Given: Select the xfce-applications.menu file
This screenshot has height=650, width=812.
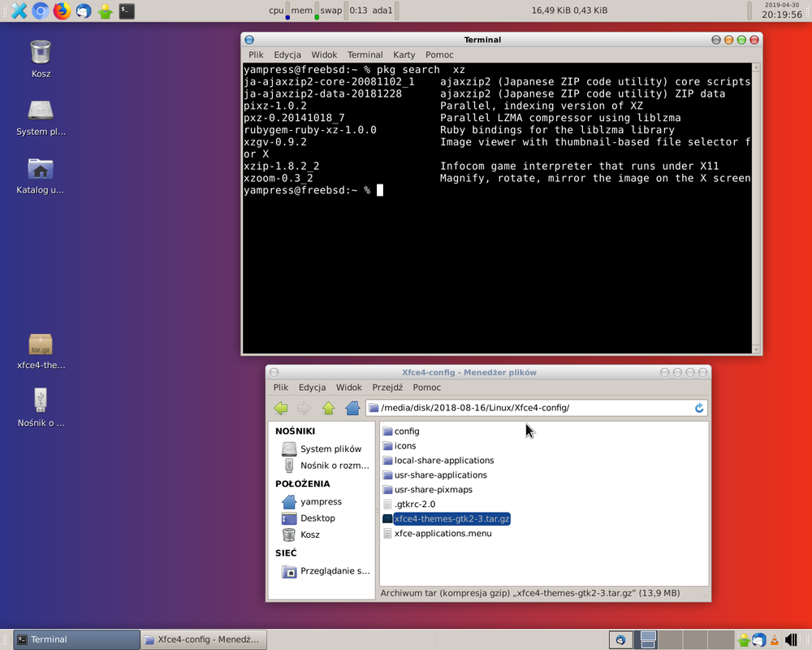Looking at the screenshot, I should click(x=438, y=533).
